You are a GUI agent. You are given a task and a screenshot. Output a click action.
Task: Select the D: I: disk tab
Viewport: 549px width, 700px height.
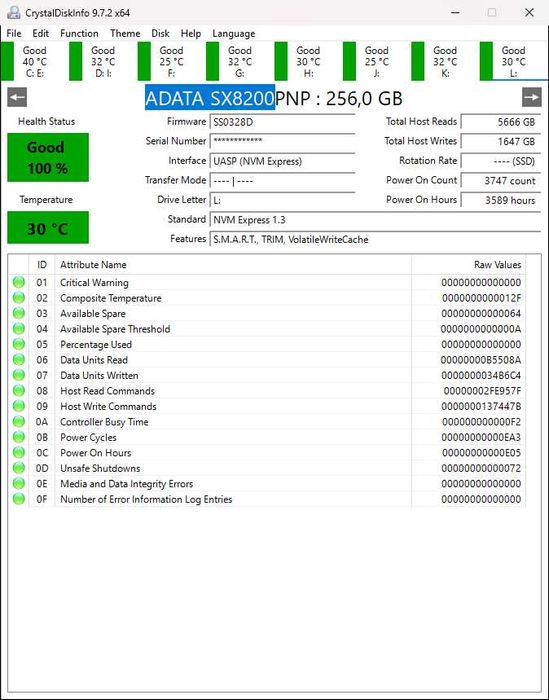(103, 61)
